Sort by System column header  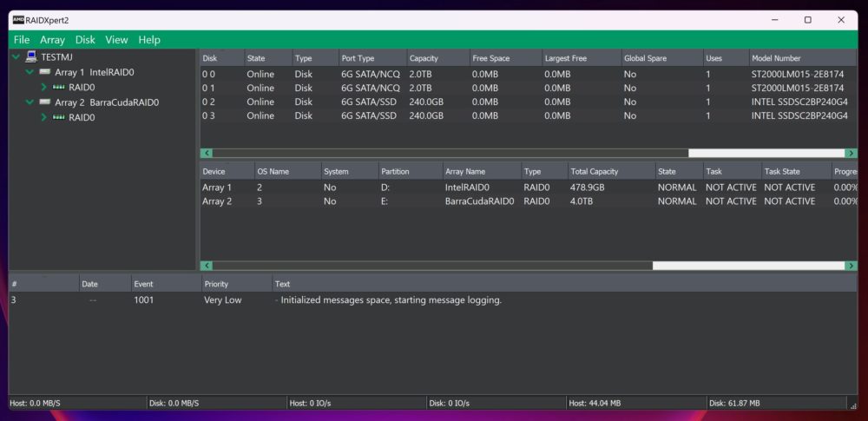[x=349, y=171]
